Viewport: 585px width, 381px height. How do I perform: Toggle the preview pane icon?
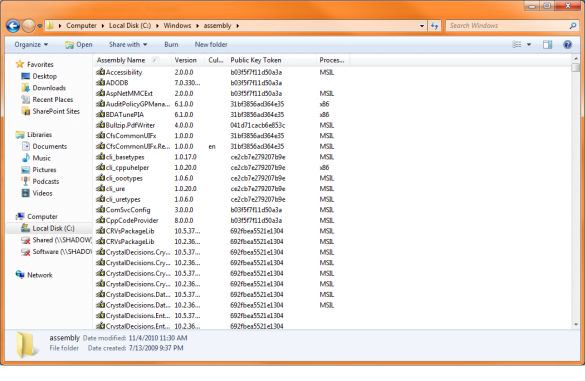(547, 44)
